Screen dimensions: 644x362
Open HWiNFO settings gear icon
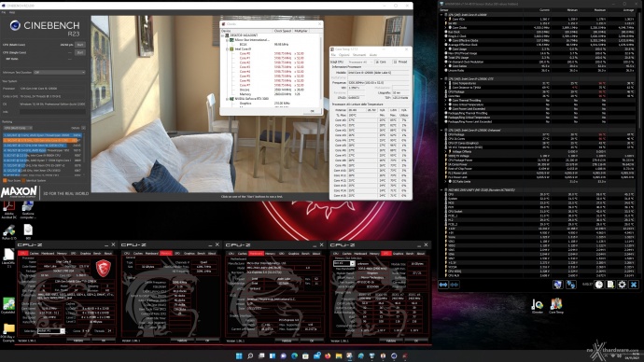(x=622, y=285)
